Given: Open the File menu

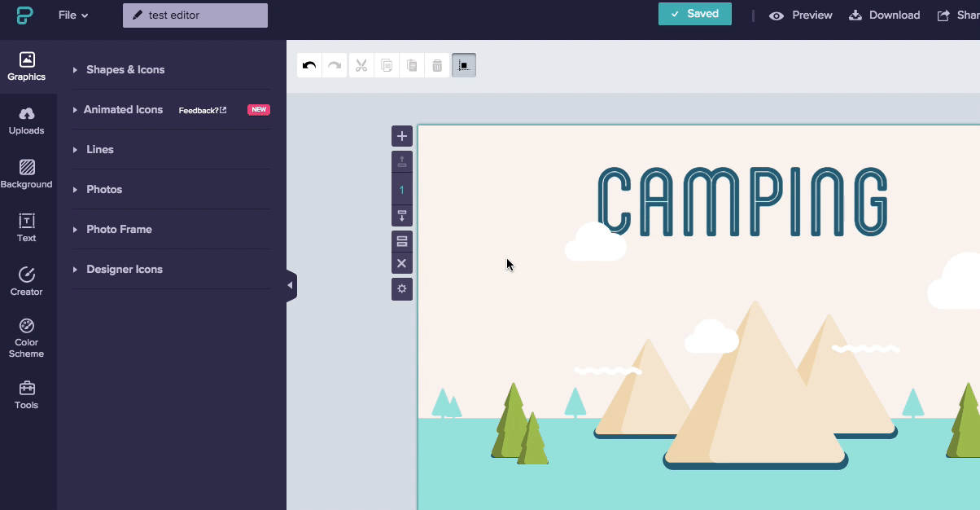Looking at the screenshot, I should point(73,15).
